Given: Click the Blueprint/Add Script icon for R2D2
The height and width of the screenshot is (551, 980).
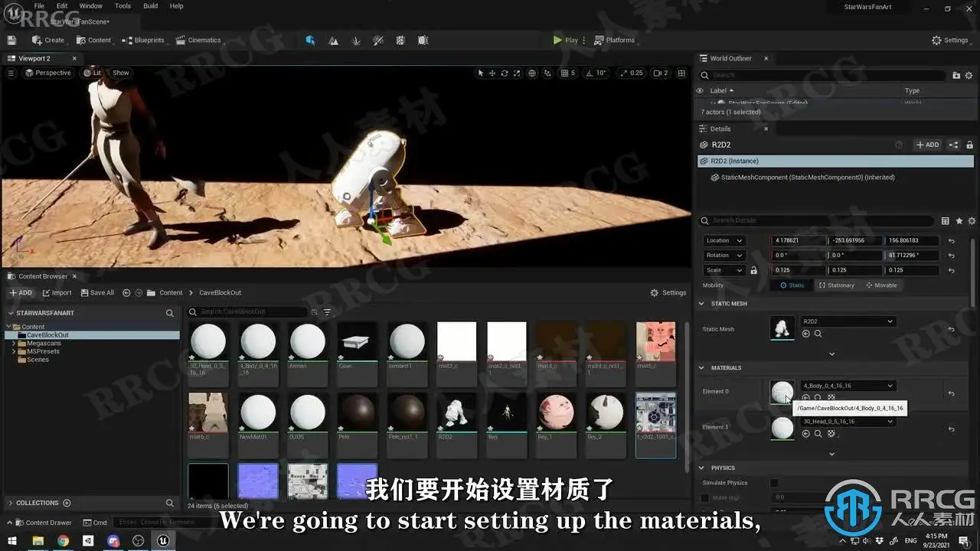Looking at the screenshot, I should coord(953,145).
